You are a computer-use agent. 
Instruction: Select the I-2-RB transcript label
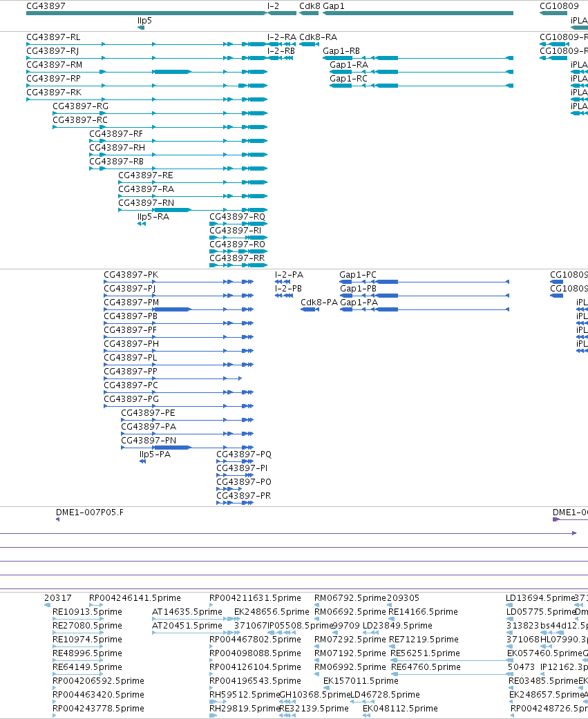click(281, 51)
